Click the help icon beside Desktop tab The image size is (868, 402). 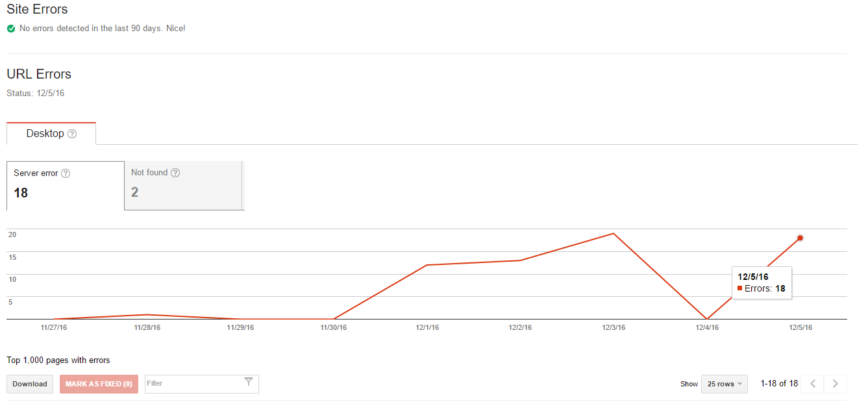click(x=72, y=134)
